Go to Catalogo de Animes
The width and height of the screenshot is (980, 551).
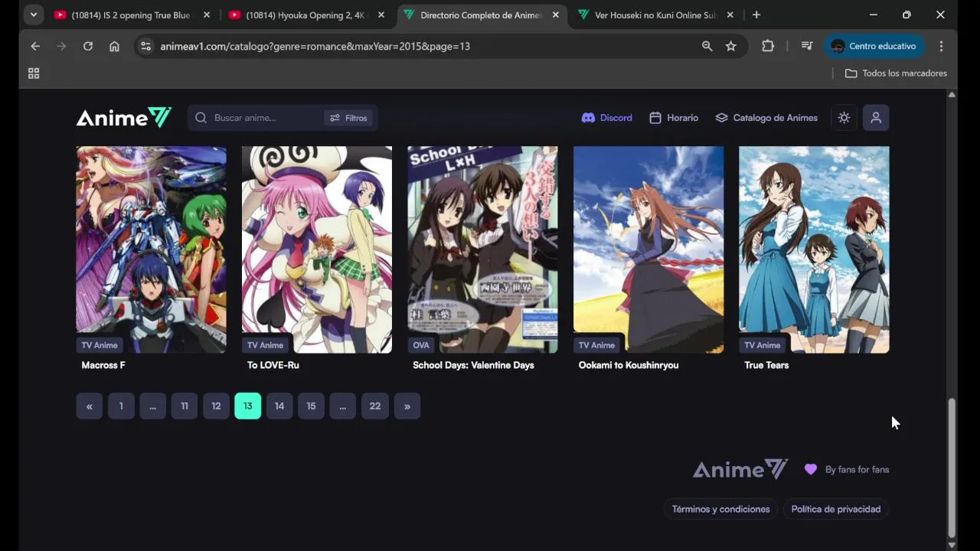click(766, 118)
